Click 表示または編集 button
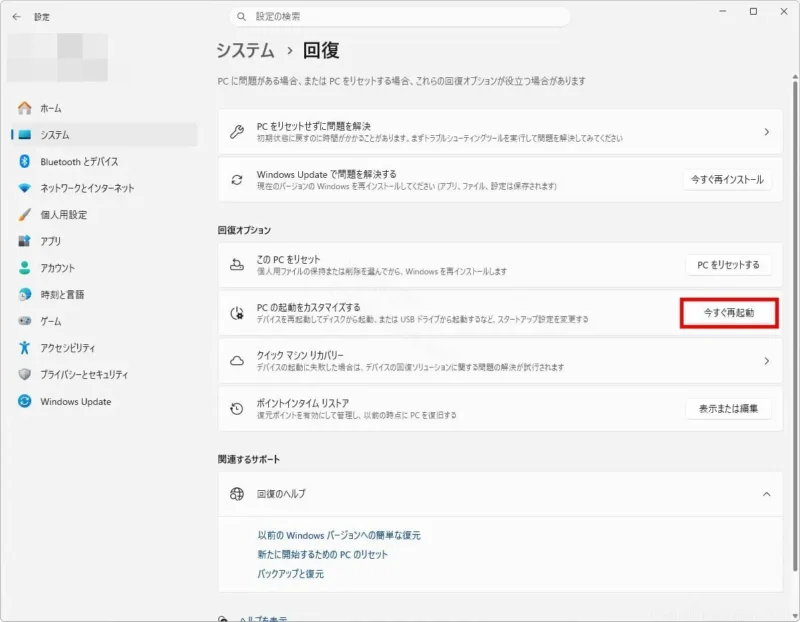This screenshot has height=622, width=800. tap(728, 409)
